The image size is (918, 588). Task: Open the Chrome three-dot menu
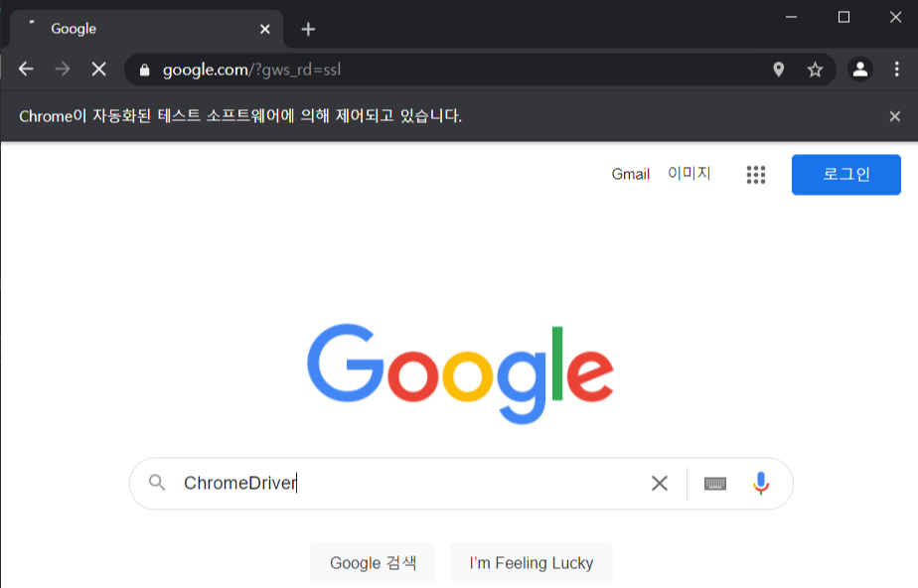(896, 70)
